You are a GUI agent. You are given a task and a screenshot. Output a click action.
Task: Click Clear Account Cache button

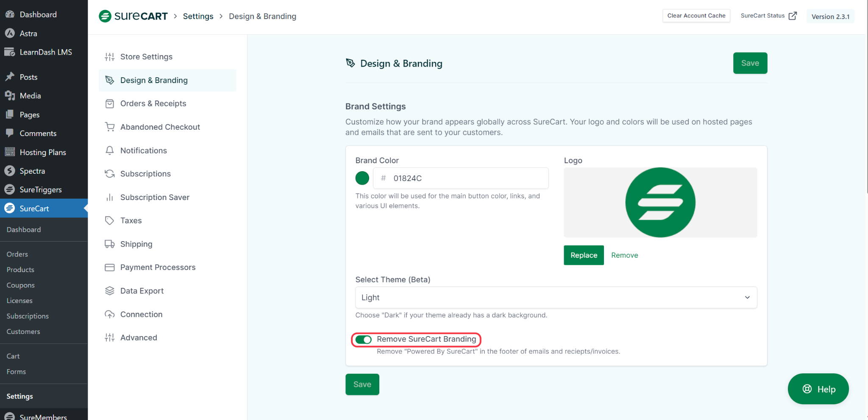(696, 16)
